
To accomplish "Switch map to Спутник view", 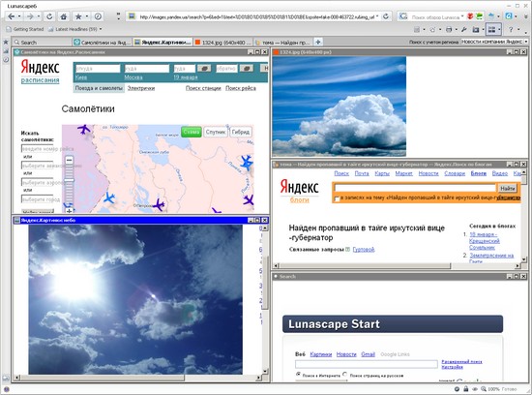I will pyautogui.click(x=216, y=132).
